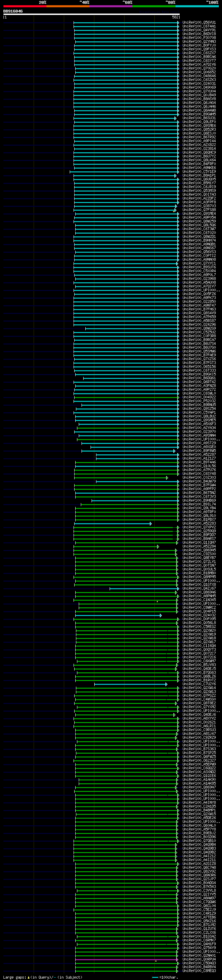Click the alignment bar for UniRef100_B6SU31

(x=125, y=118)
